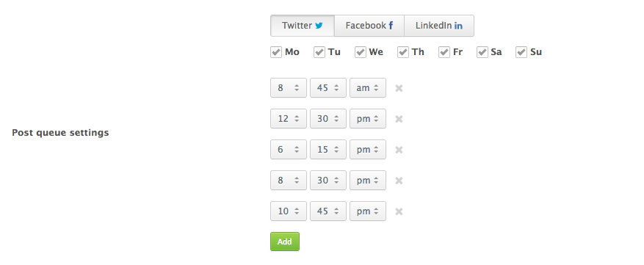Switch to the Facebook tab
644x265 pixels.
369,26
